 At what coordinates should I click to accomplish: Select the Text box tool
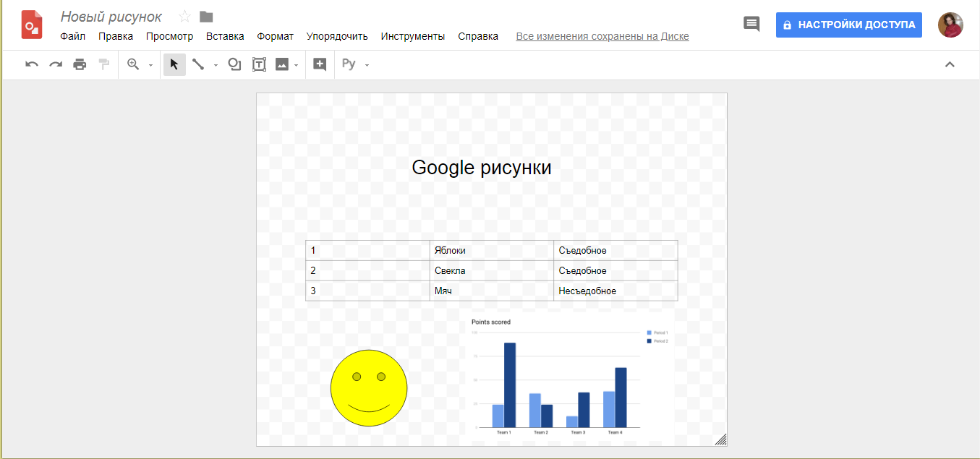coord(258,64)
